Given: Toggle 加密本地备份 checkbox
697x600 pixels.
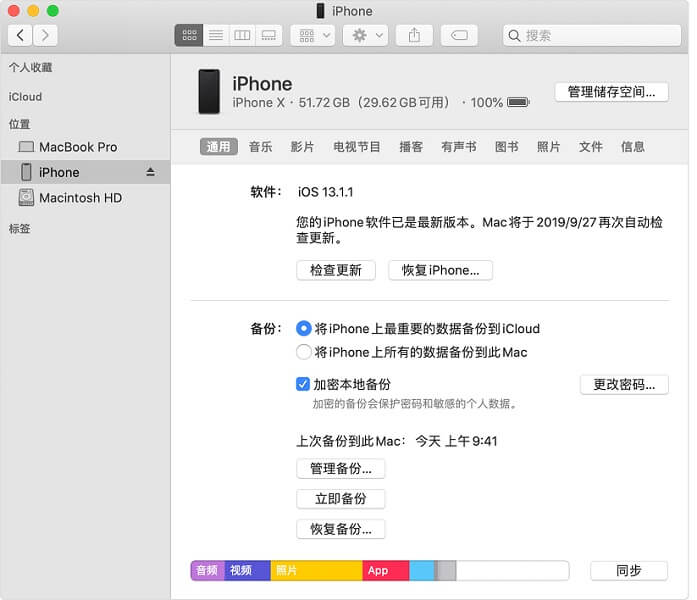Looking at the screenshot, I should (x=303, y=384).
